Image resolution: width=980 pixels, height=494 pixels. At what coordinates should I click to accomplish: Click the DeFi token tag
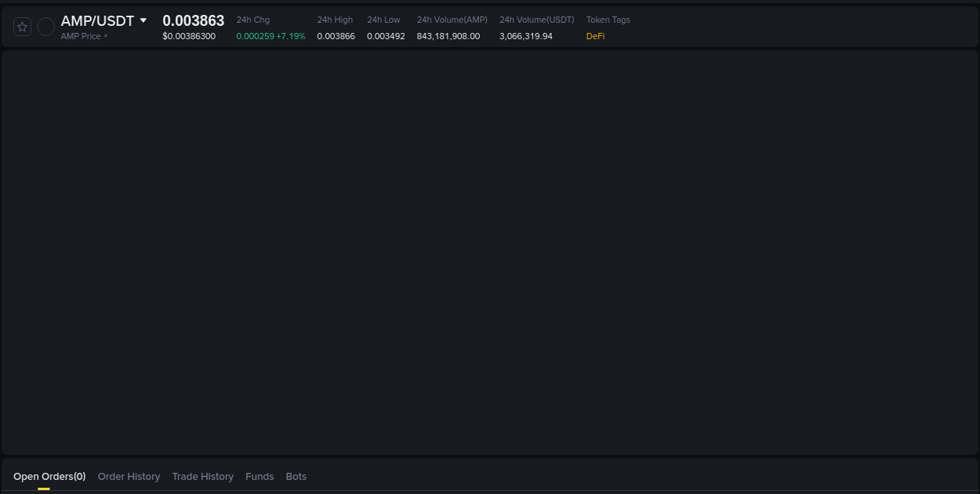point(595,36)
